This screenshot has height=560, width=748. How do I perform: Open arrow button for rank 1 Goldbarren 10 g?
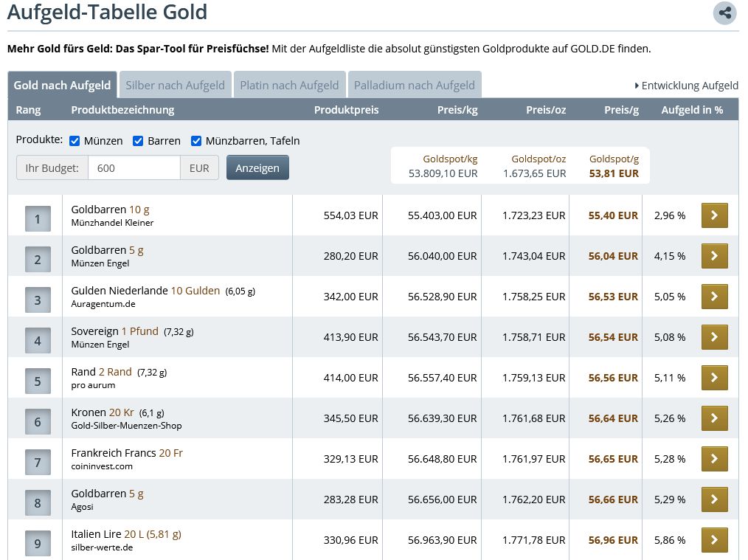tap(714, 215)
